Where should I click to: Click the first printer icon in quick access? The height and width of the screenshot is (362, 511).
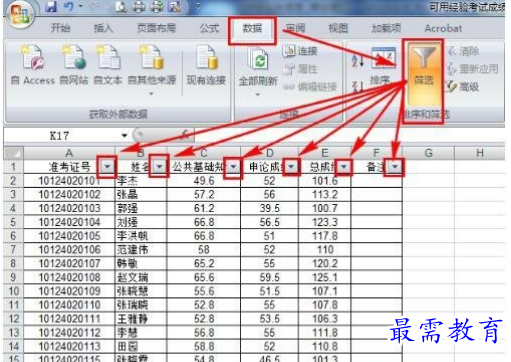coord(139,7)
